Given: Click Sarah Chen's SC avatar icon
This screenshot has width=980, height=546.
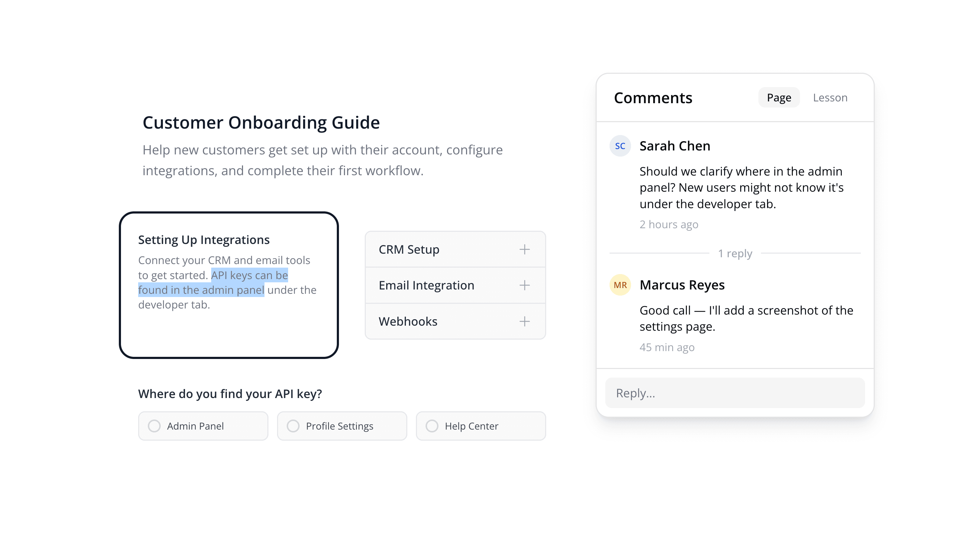Looking at the screenshot, I should click(x=620, y=146).
